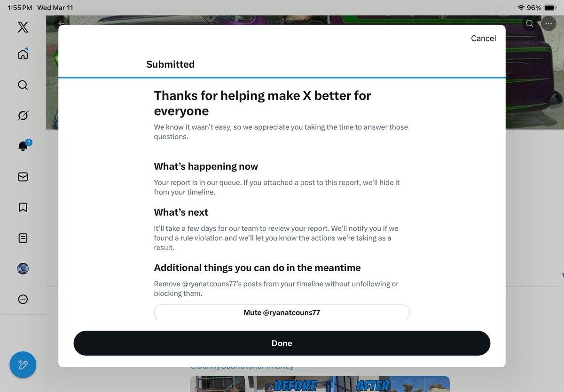Click 'Your report is in our queue' text
The height and width of the screenshot is (392, 564).
[277, 187]
